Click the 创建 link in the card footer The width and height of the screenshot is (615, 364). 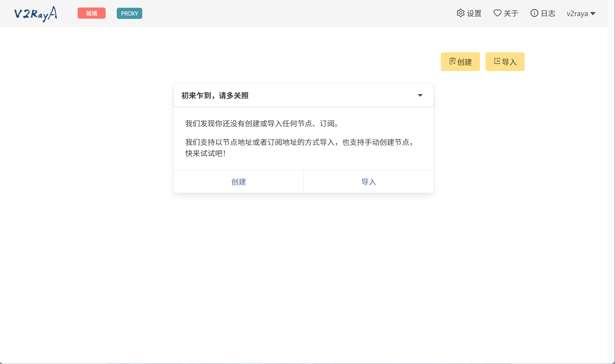click(x=238, y=182)
